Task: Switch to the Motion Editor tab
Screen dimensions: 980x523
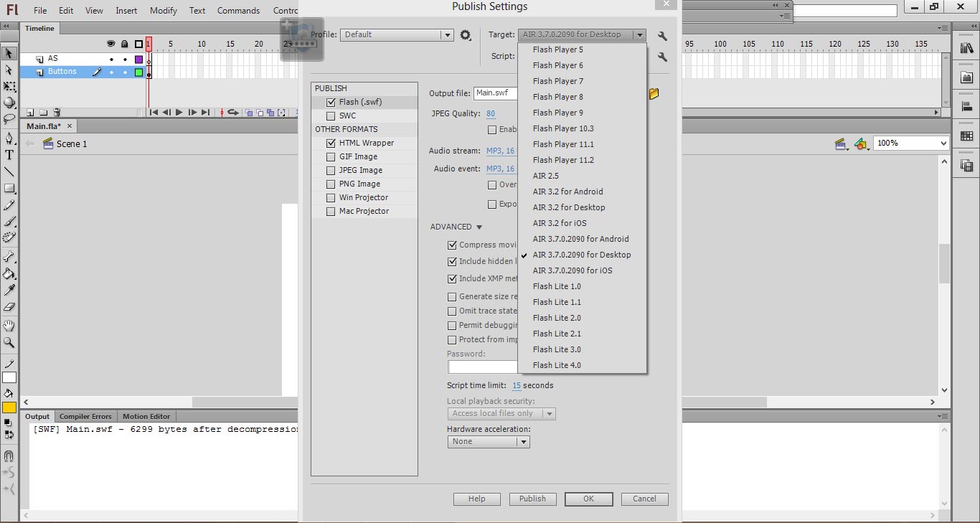Action: pyautogui.click(x=146, y=417)
